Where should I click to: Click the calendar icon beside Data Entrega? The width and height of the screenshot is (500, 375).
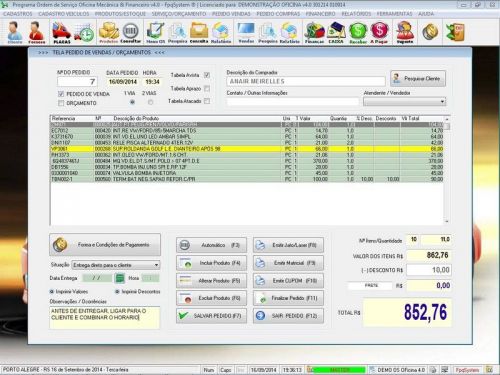120,278
